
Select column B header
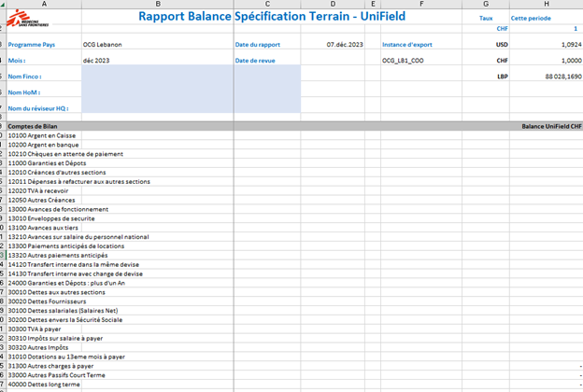[x=156, y=5]
